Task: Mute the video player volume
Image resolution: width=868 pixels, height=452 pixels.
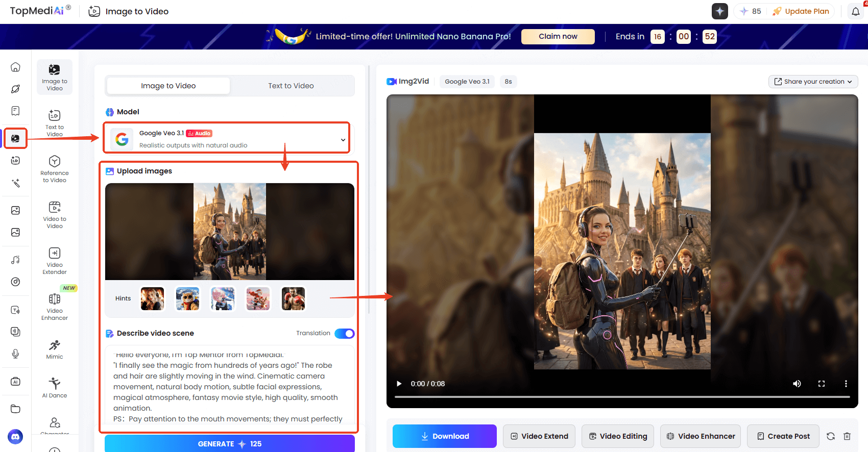Action: coord(797,384)
